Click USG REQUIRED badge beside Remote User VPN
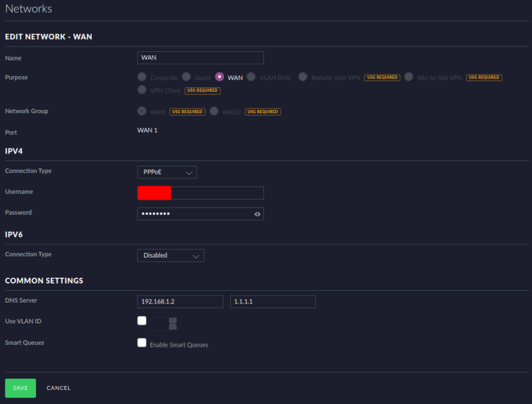 [382, 77]
